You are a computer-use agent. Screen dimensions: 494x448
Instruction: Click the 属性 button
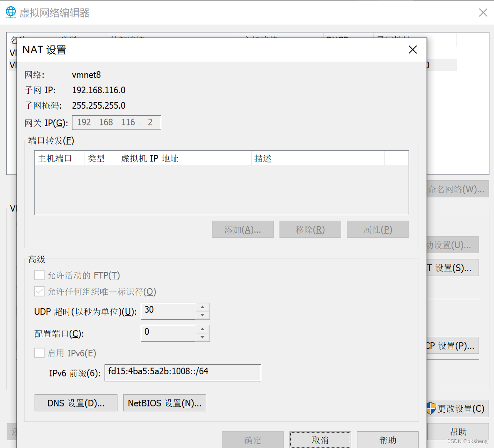(377, 229)
